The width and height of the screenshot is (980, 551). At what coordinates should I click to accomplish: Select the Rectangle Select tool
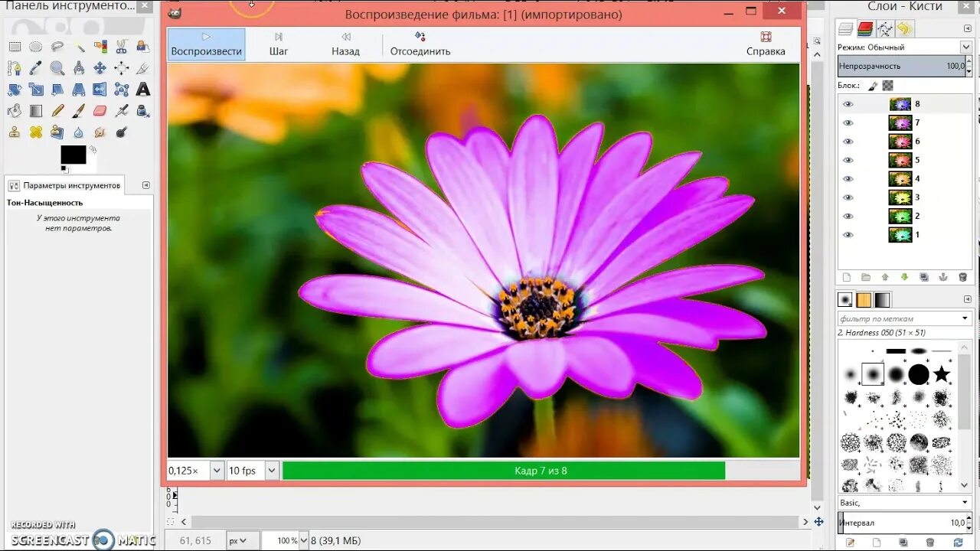[x=15, y=47]
